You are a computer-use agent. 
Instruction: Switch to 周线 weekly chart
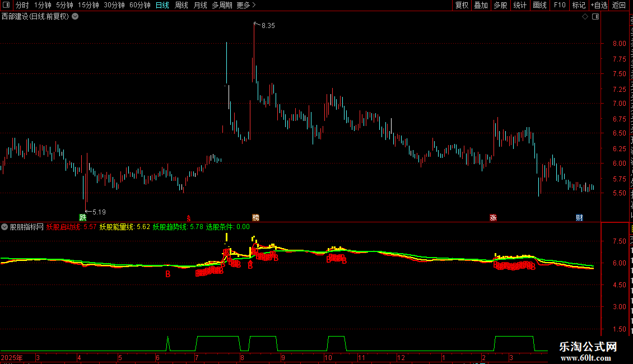[x=181, y=5]
